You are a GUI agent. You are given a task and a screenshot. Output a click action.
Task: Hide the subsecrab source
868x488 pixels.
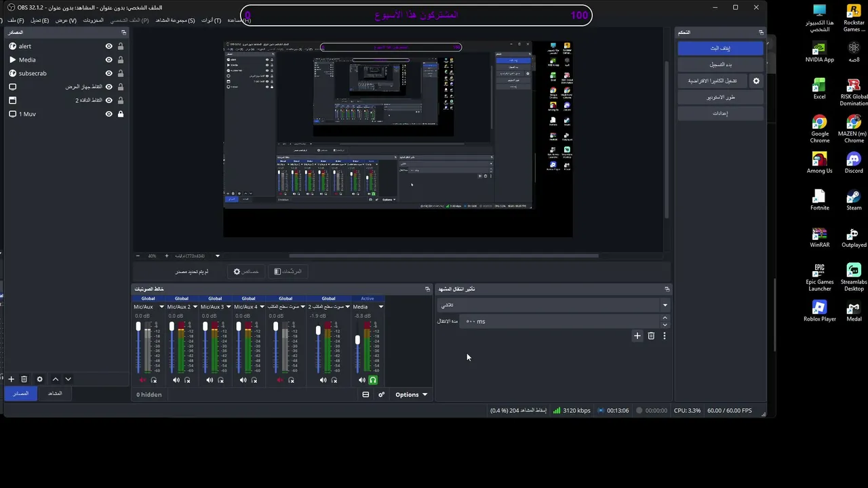click(x=108, y=73)
